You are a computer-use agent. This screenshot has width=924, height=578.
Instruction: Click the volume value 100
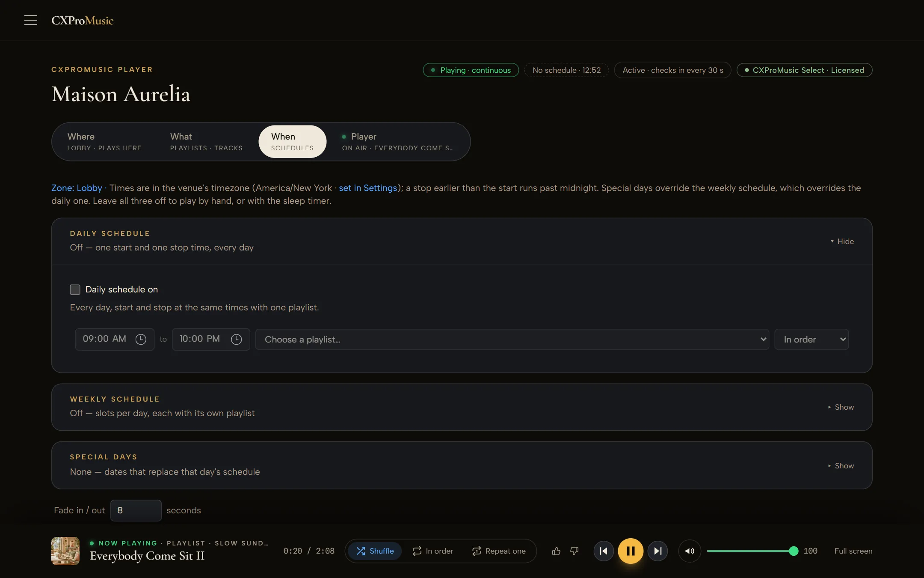click(810, 551)
